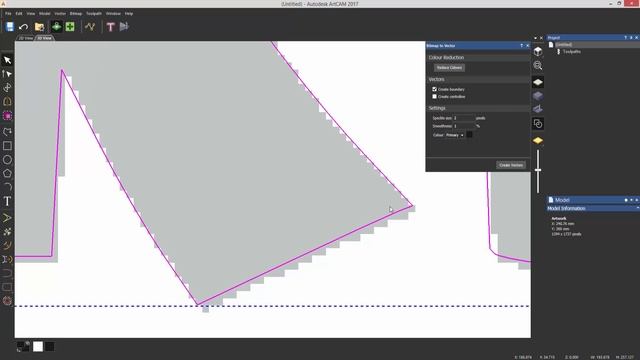Click the blue Save icon in top toolbar
The height and width of the screenshot is (360, 640).
click(x=10, y=27)
